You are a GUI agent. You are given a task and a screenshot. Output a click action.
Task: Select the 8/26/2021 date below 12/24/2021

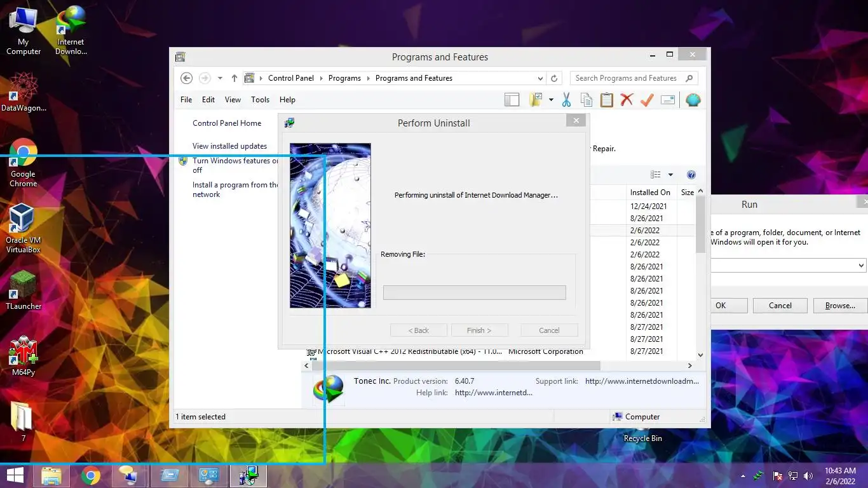(x=646, y=219)
